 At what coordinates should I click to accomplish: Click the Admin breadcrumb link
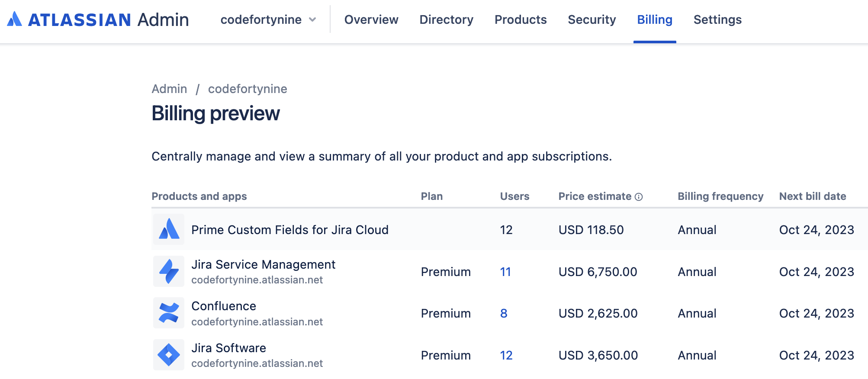tap(169, 89)
